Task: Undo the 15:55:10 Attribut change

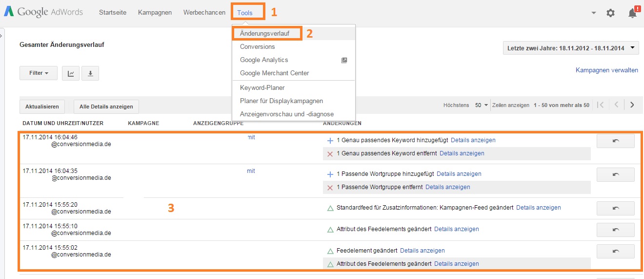Action: point(615,230)
